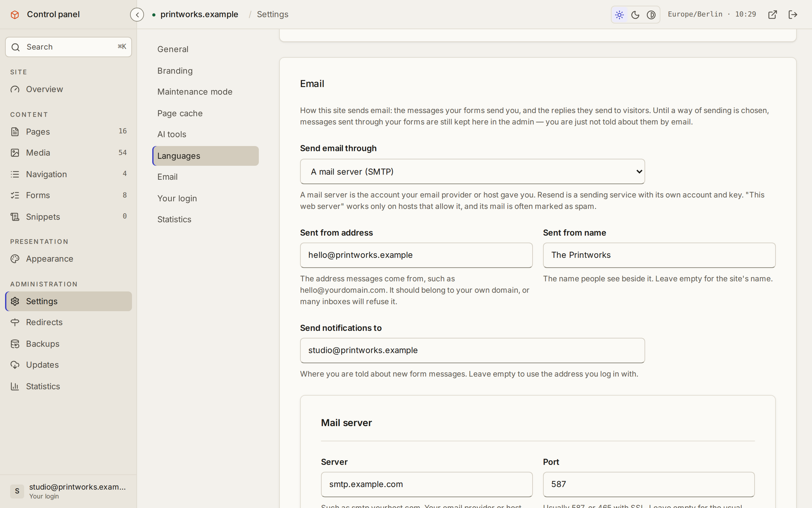Click the Port input field
This screenshot has width=812, height=508.
649,484
